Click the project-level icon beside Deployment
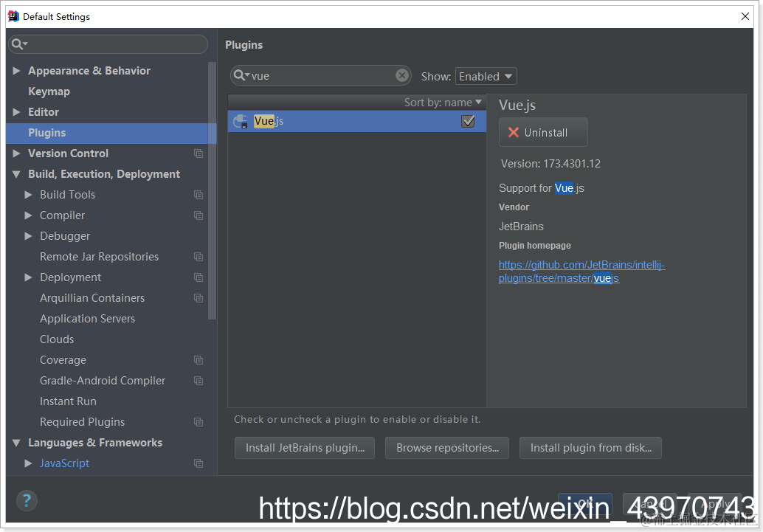The image size is (763, 532). click(x=198, y=277)
